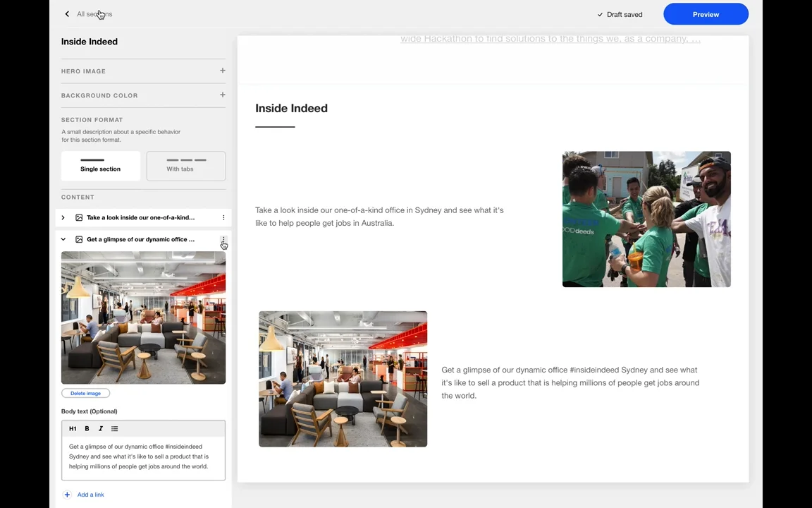This screenshot has height=508, width=812.
Task: Select the Single section format
Action: (101, 166)
